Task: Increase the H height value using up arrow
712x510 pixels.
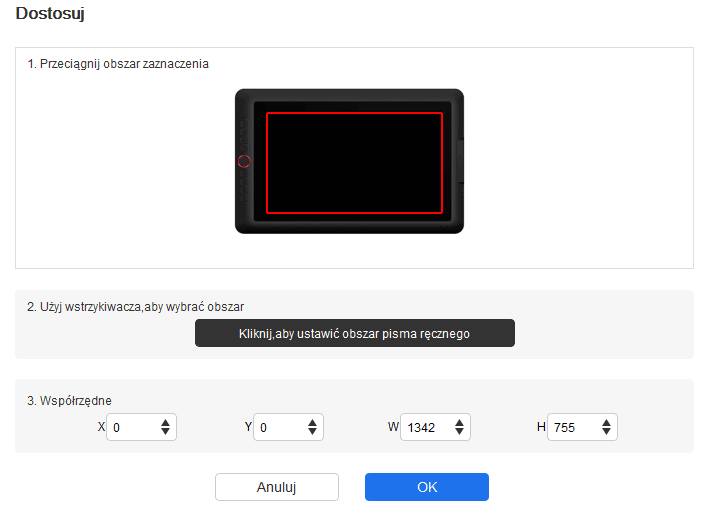Action: 607,423
